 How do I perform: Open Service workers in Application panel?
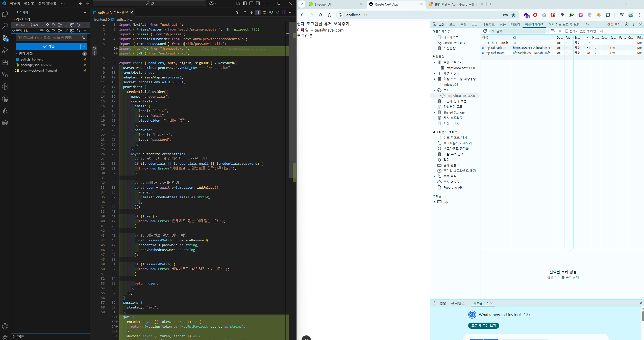(x=454, y=43)
